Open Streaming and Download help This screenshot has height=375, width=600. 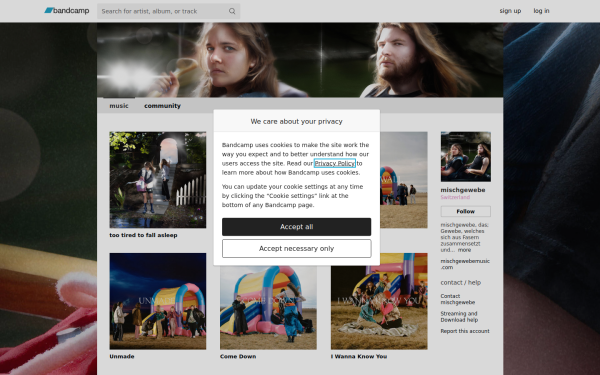pos(459,317)
